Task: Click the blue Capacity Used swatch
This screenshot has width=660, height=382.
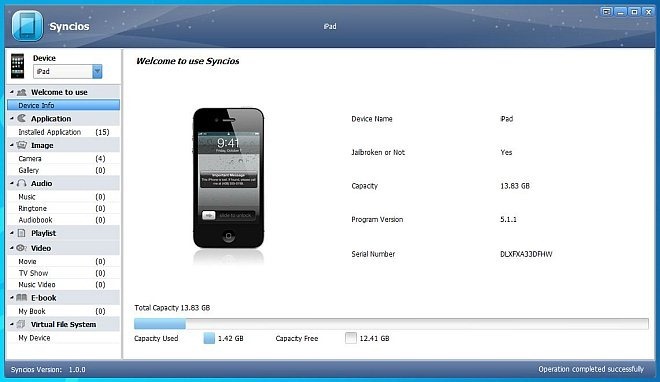Action: pos(209,338)
